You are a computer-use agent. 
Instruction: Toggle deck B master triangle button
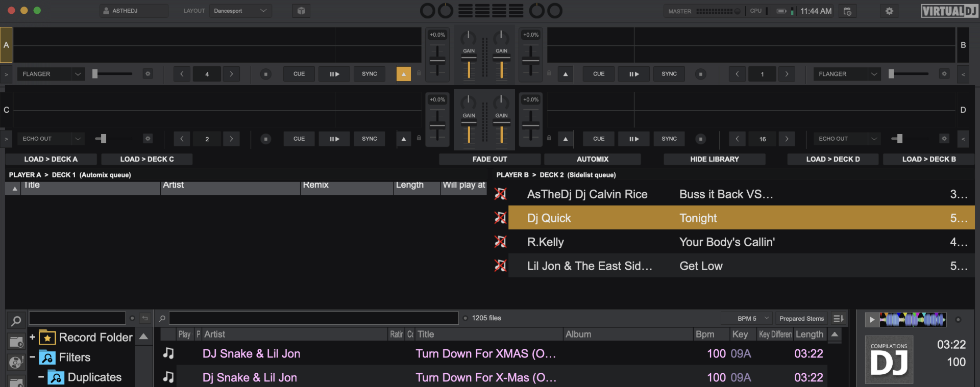(x=565, y=74)
